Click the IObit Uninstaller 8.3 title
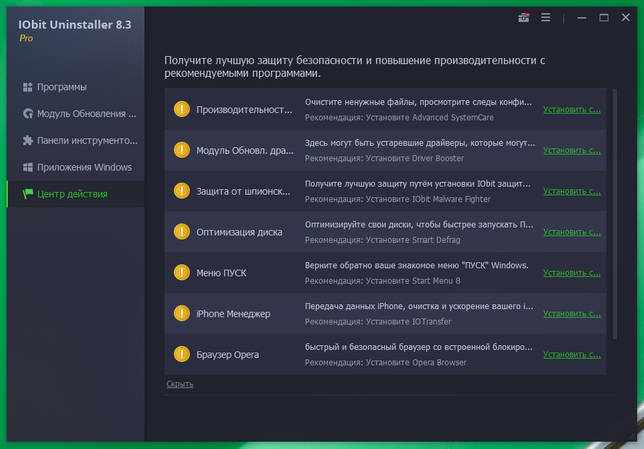Image resolution: width=644 pixels, height=449 pixels. coord(74,25)
